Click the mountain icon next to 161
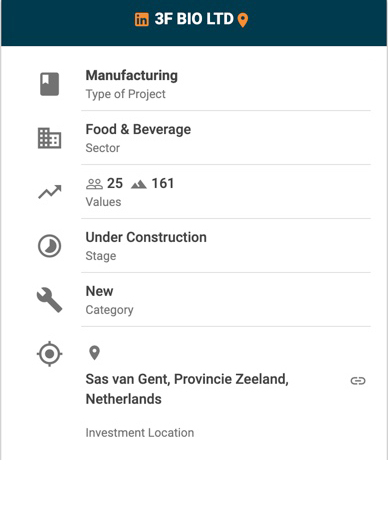The height and width of the screenshot is (527, 388). [x=139, y=184]
